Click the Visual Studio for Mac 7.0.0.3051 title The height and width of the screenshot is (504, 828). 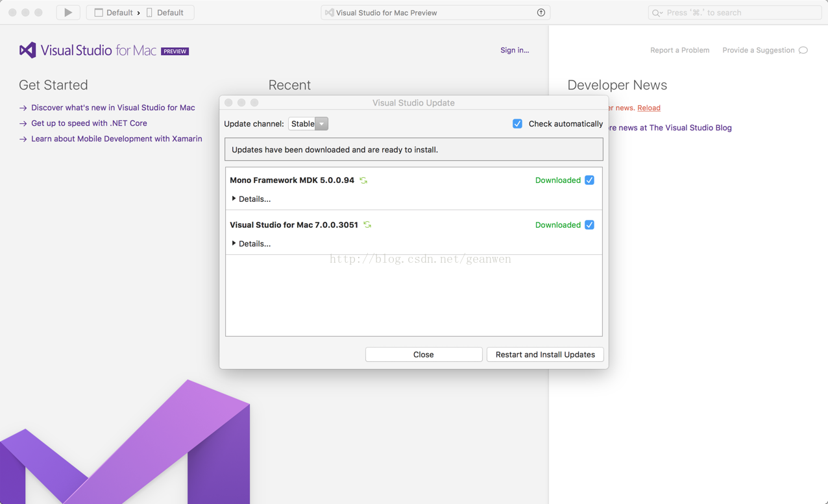294,225
